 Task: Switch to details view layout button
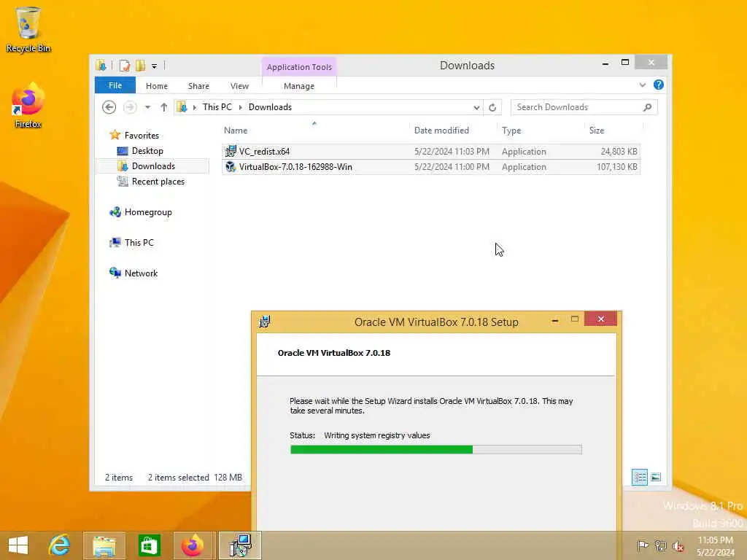(x=640, y=477)
